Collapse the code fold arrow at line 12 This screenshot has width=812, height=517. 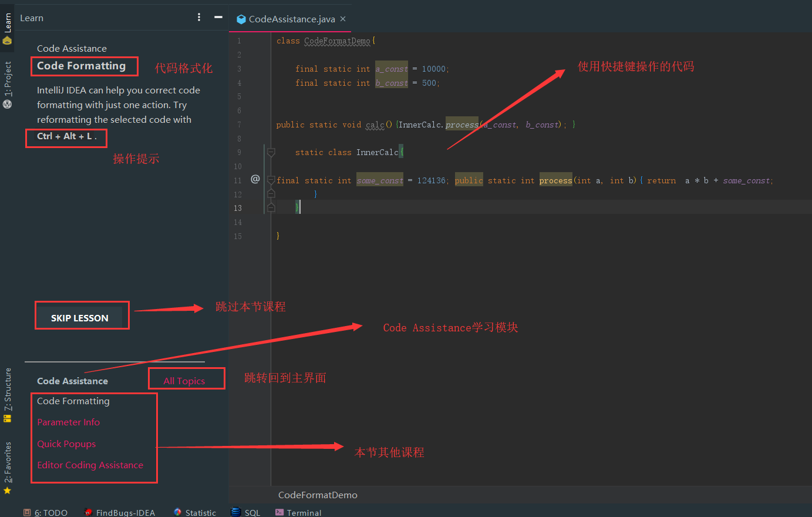271,193
